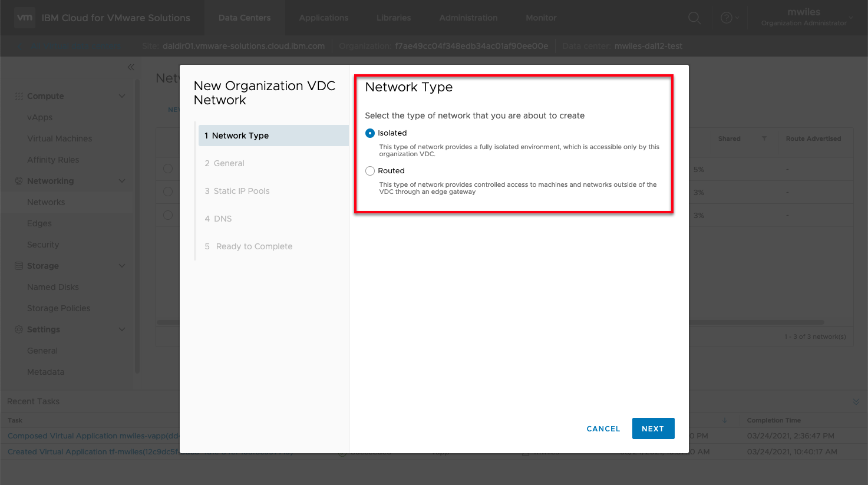
Task: Collapse the Compute section chevron
Action: pyautogui.click(x=122, y=96)
